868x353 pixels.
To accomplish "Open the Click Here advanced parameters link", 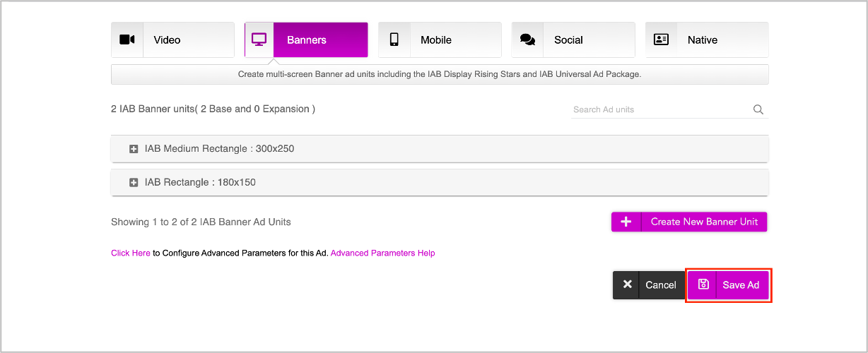I will 131,253.
